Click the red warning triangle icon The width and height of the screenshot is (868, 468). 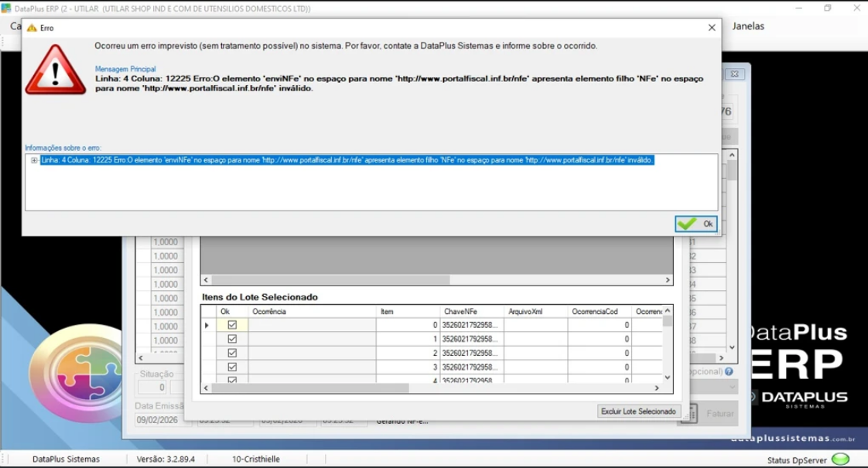[56, 70]
